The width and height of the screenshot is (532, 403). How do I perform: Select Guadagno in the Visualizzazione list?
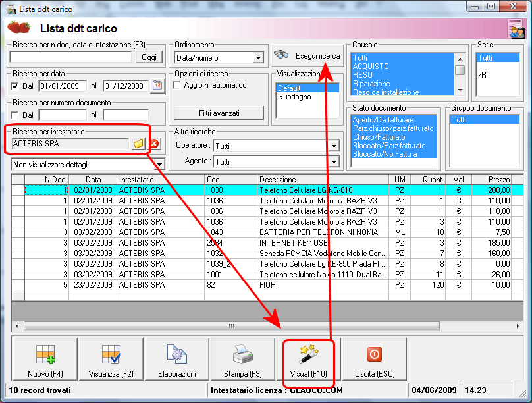pos(307,97)
